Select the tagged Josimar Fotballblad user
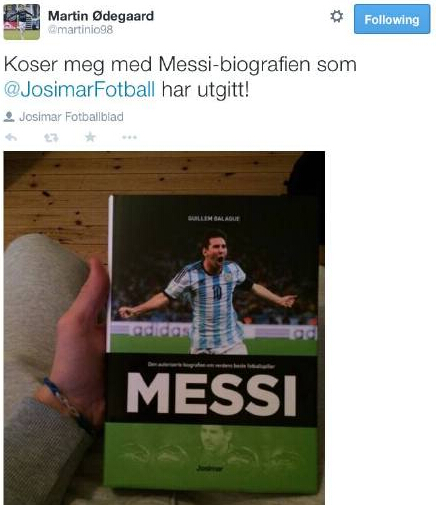436x505 pixels. pos(71,117)
